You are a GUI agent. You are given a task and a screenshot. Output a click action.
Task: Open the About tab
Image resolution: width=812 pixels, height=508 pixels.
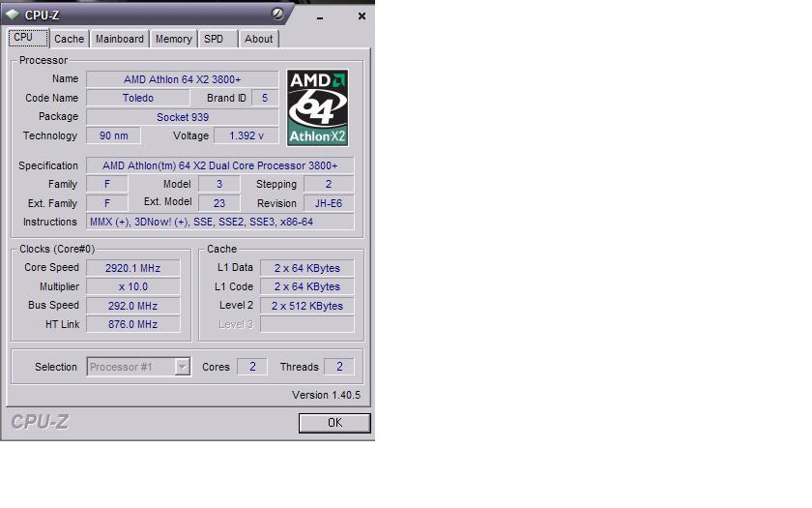click(258, 39)
